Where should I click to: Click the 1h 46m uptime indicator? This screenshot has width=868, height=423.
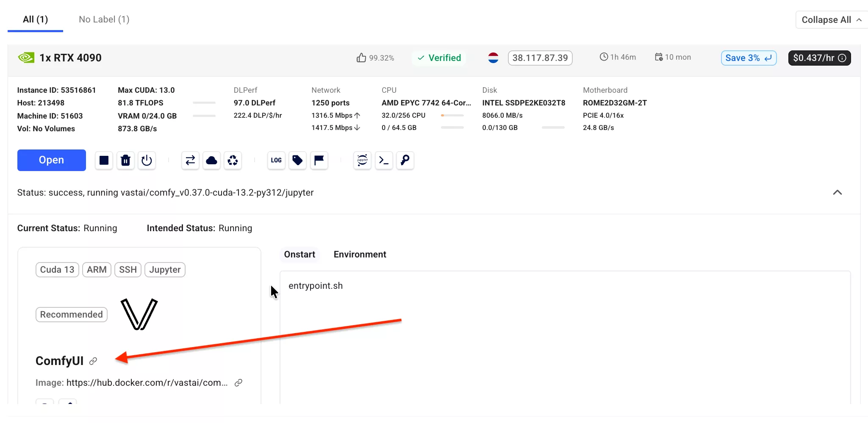(618, 57)
